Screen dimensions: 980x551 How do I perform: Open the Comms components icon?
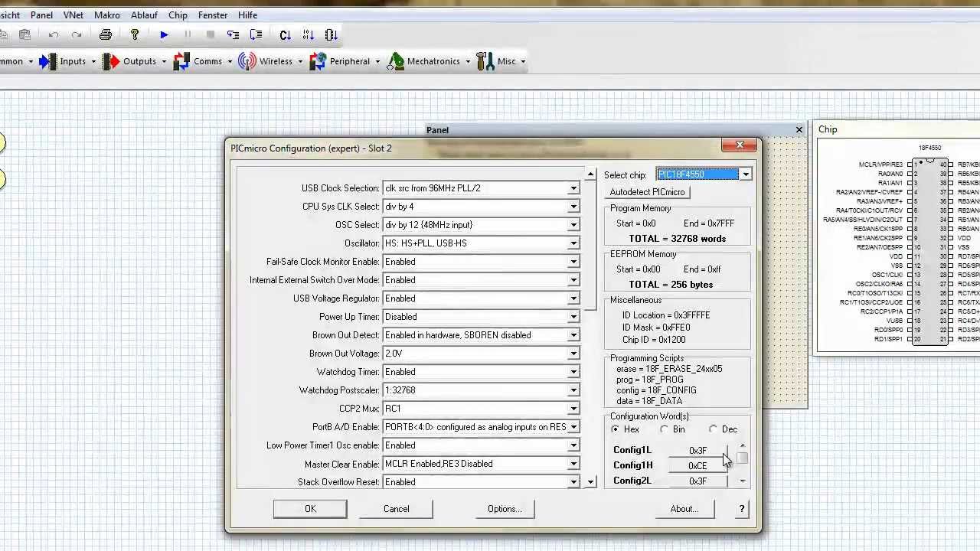click(181, 61)
